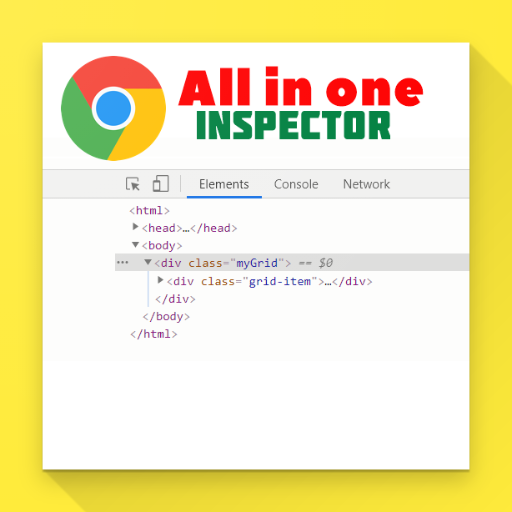Select the div class grid-item row
The height and width of the screenshot is (512, 512).
pyautogui.click(x=269, y=282)
